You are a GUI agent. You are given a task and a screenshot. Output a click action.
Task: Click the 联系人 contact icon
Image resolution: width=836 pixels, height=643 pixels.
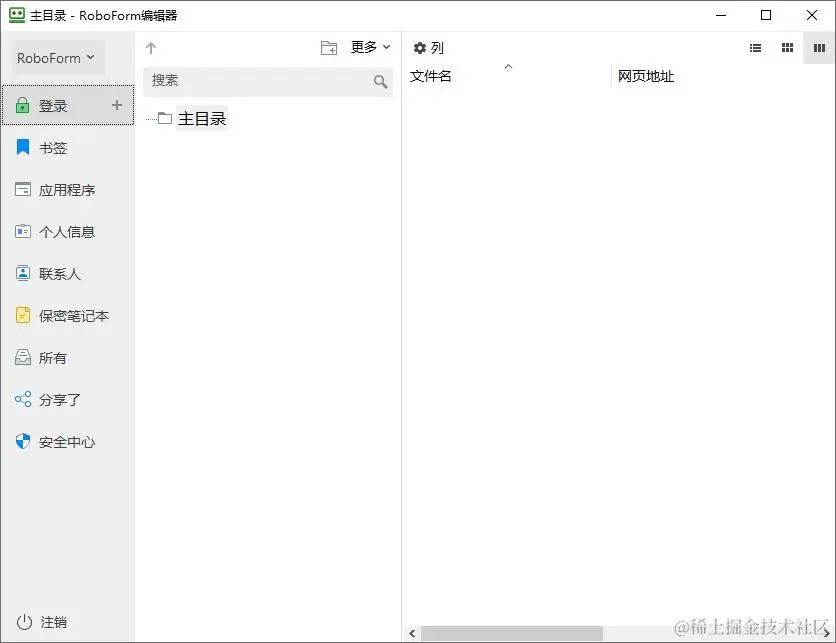pos(23,273)
